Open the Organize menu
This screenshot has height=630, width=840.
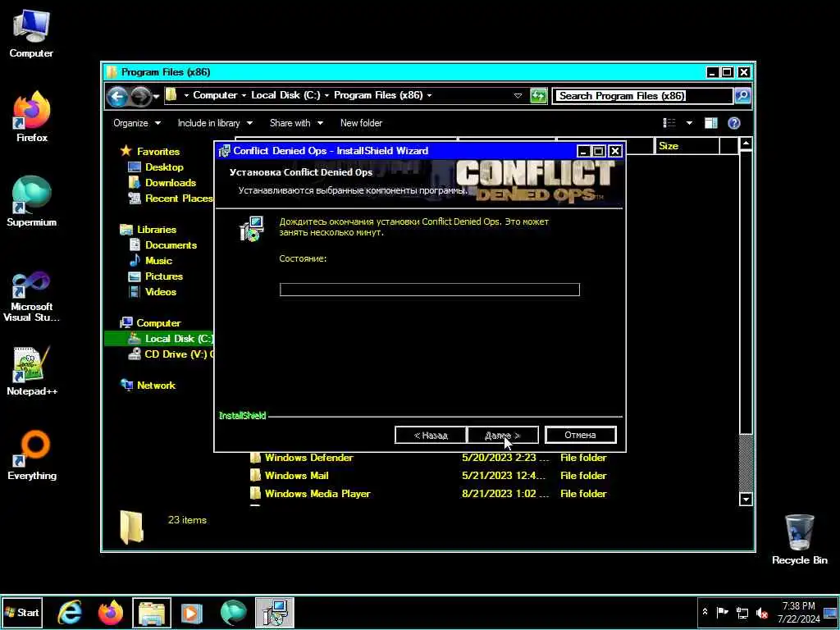click(x=137, y=123)
